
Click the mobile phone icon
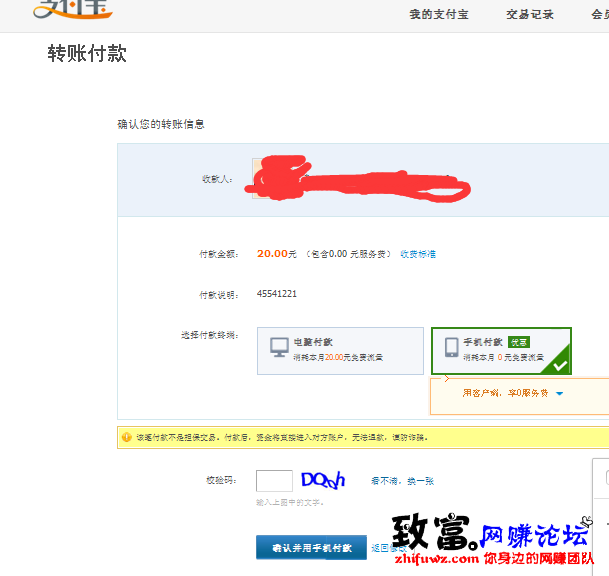click(452, 347)
